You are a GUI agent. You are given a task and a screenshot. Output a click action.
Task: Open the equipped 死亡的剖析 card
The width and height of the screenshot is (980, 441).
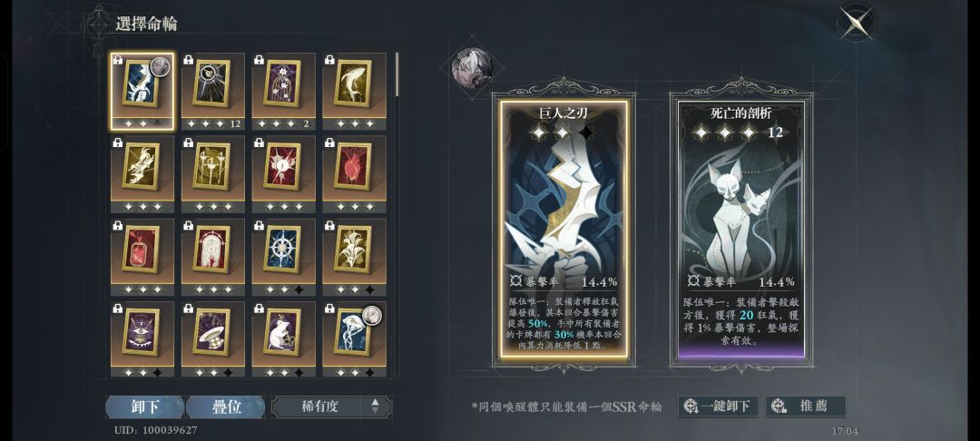click(x=741, y=230)
